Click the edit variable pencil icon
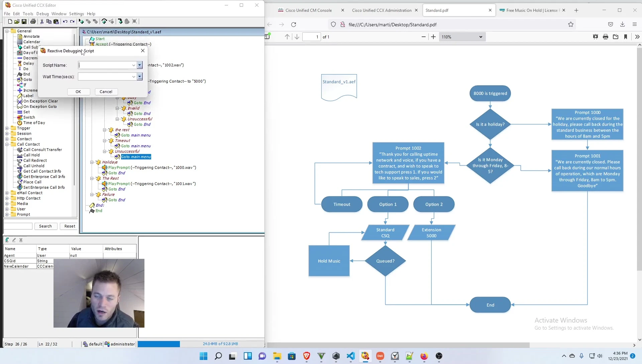 (x=14, y=240)
